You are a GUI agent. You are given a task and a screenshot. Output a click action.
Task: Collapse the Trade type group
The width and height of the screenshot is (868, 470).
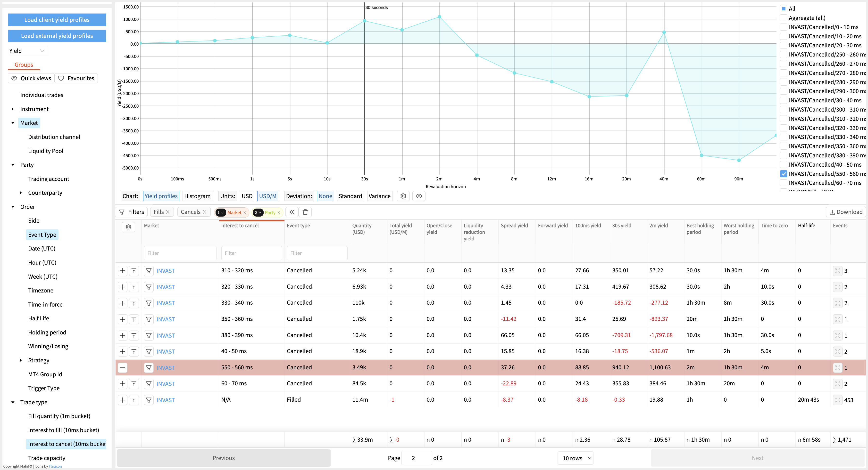point(13,402)
